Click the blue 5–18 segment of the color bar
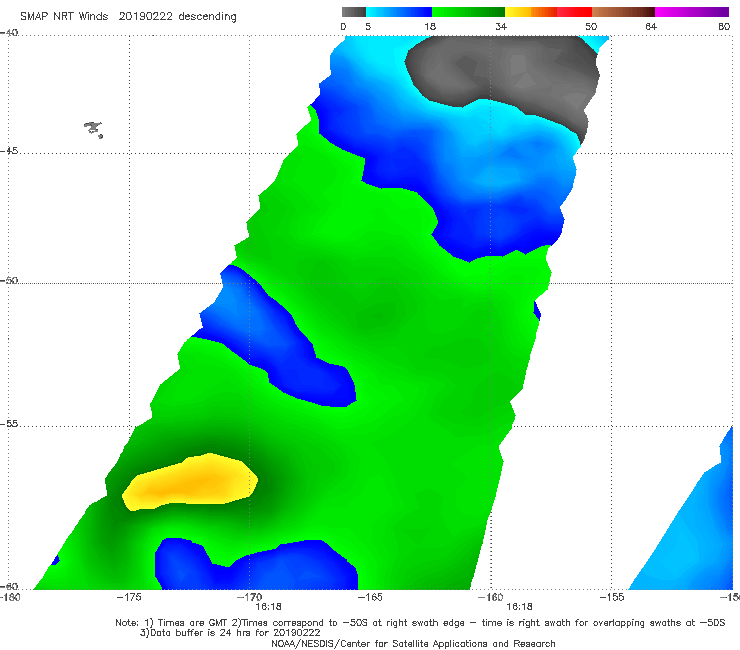The height and width of the screenshot is (650, 740). pos(399,12)
